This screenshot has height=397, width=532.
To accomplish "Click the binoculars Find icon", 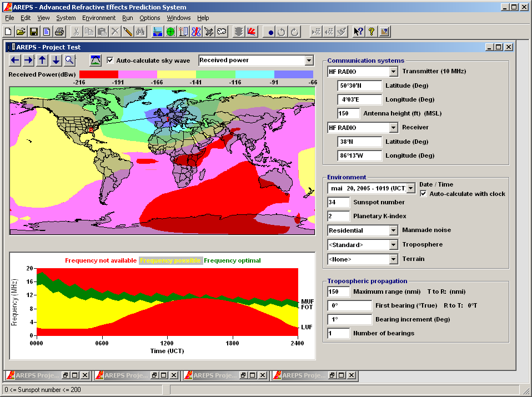I will [140, 32].
